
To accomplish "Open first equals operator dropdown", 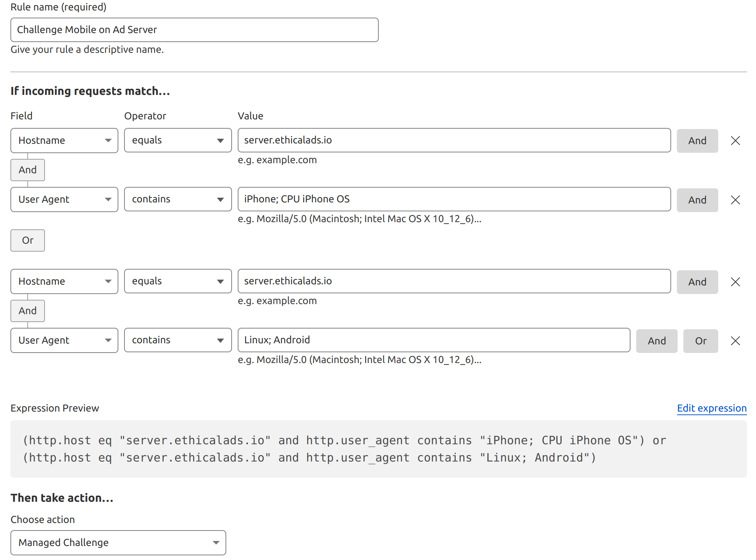I will click(178, 141).
